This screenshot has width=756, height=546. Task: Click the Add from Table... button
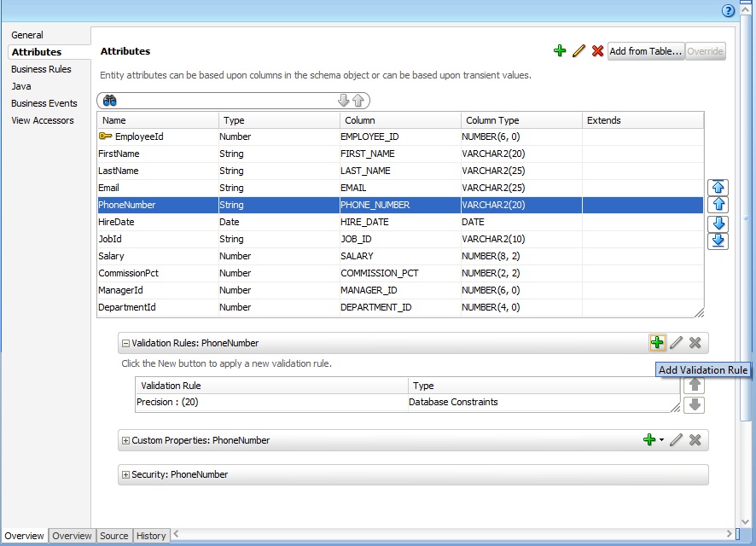(x=645, y=51)
